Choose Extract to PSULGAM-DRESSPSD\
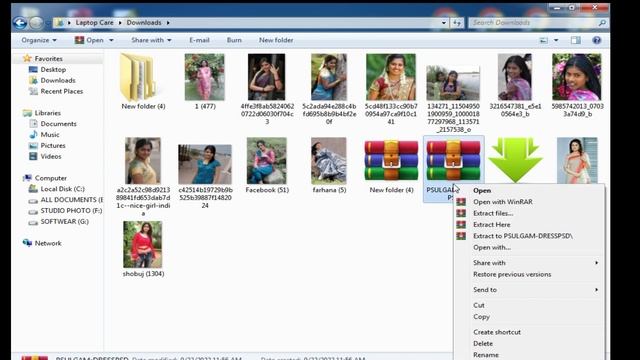The image size is (640, 360). click(529, 236)
